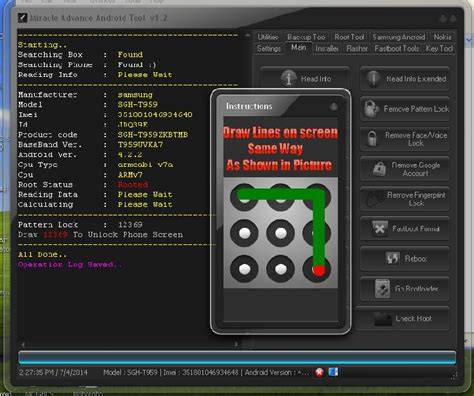Click the progress bar at the bottom

pos(237,357)
